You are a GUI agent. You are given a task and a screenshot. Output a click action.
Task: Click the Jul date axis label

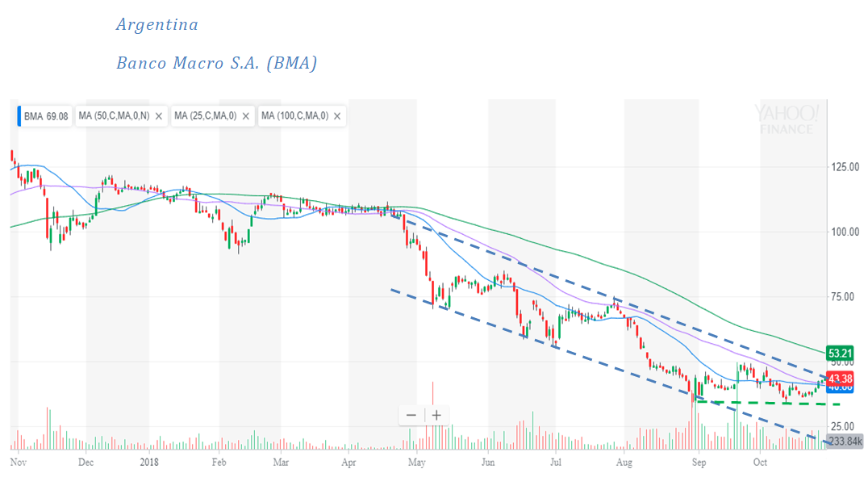point(555,462)
